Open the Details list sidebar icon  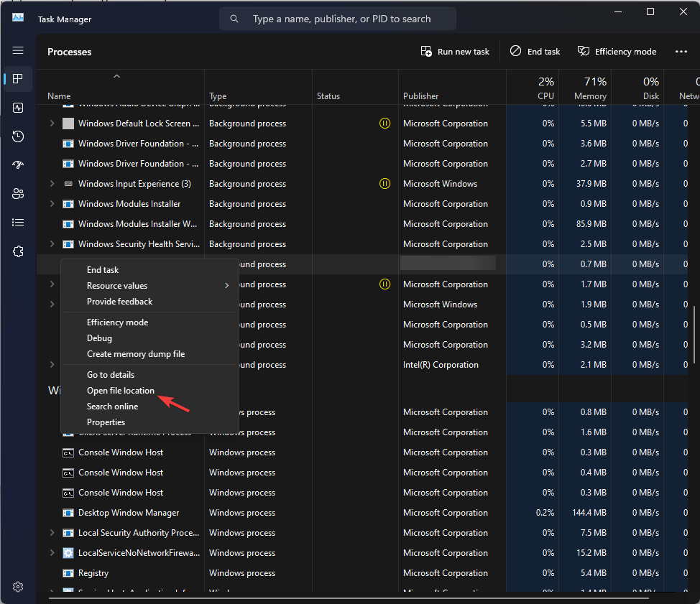[x=18, y=222]
